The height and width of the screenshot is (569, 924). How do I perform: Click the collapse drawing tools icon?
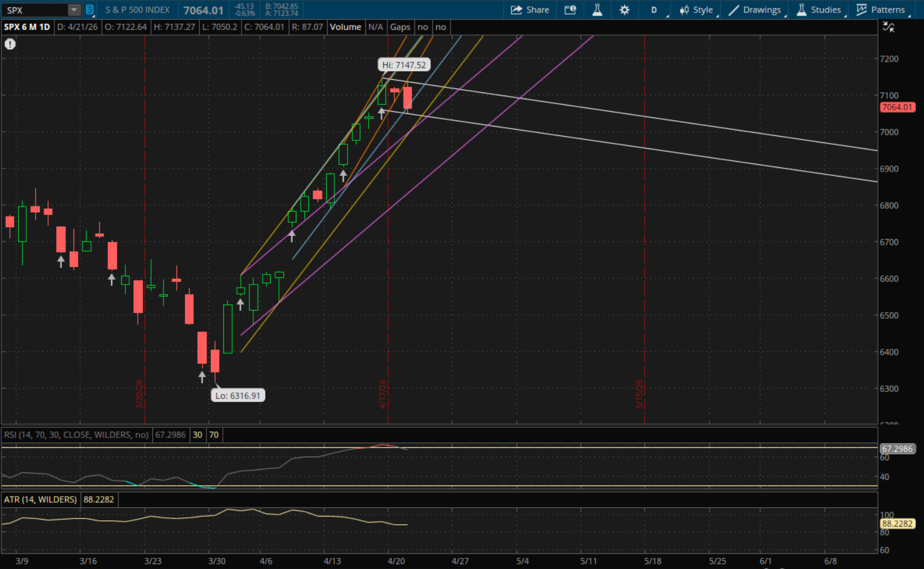[x=888, y=27]
